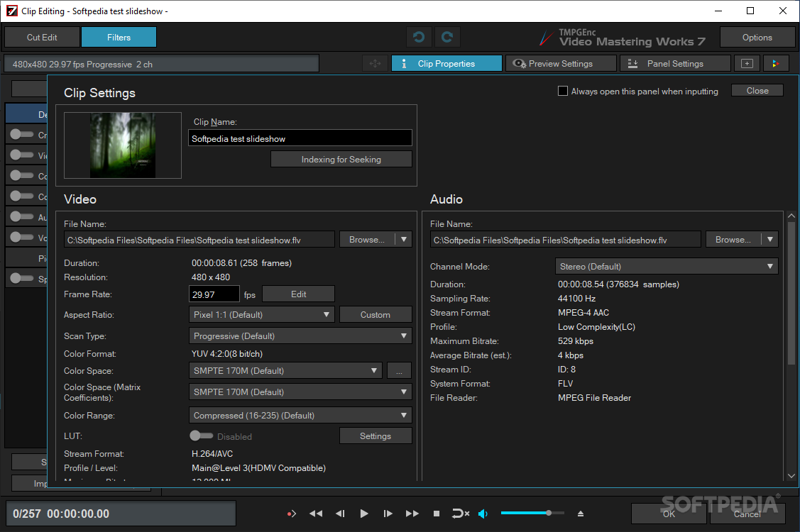Click the rewind playback button

316,514
